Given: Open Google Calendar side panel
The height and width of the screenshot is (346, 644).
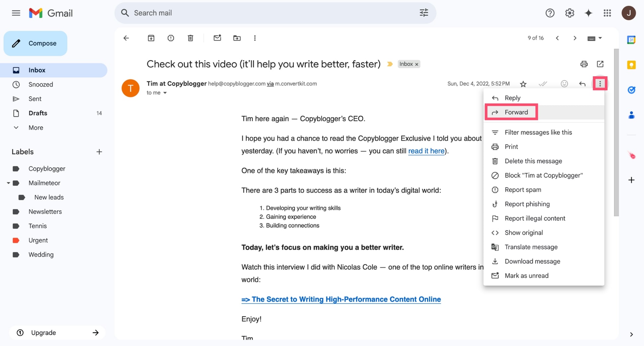Looking at the screenshot, I should (631, 40).
